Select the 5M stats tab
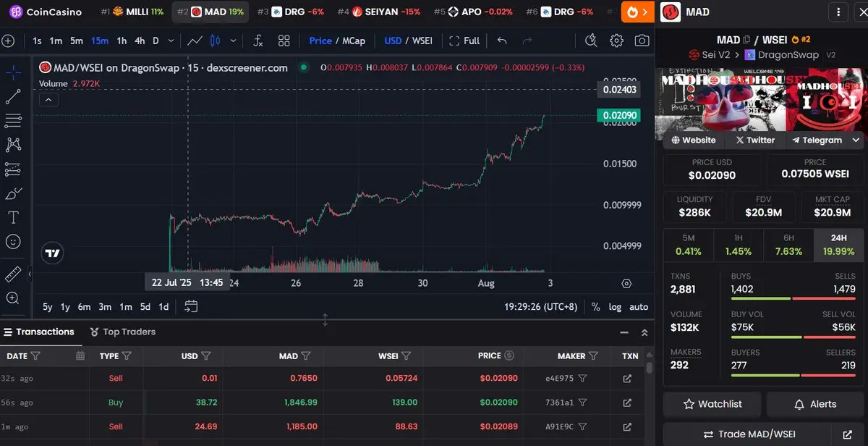This screenshot has height=446, width=868. coord(689,245)
